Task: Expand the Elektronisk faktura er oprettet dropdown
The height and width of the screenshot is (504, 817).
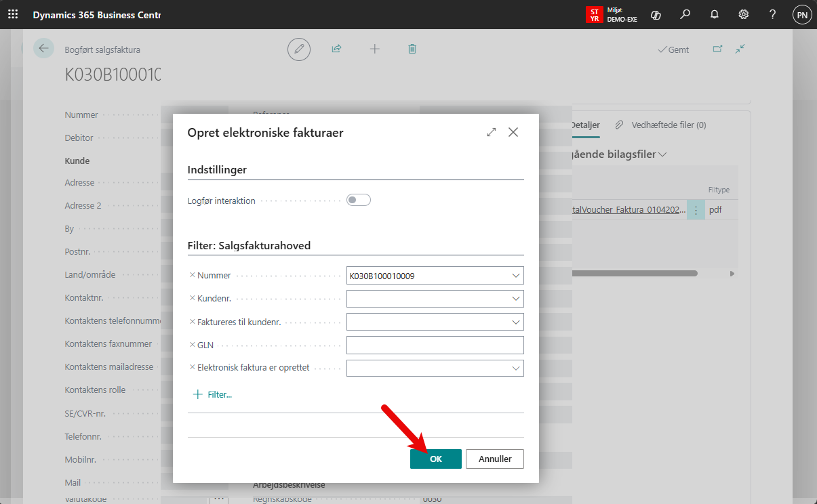Action: [x=516, y=368]
